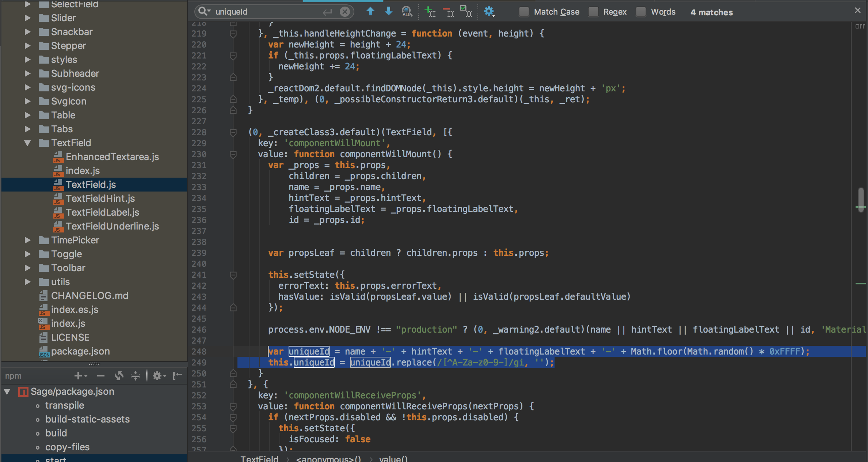Remove occurrence from selection
The height and width of the screenshot is (462, 868).
(448, 12)
